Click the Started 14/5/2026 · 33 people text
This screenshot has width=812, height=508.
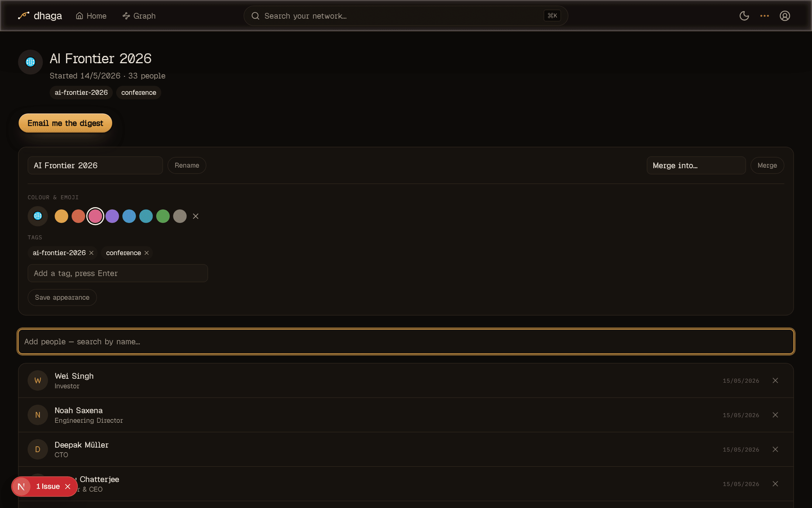107,76
